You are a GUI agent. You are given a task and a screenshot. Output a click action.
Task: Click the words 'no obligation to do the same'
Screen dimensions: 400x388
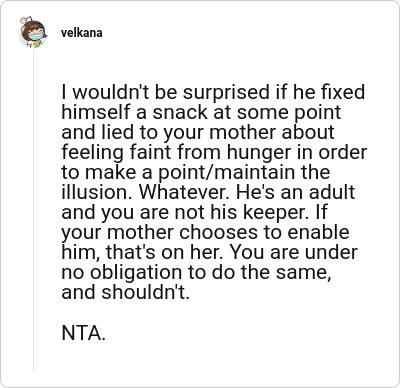pyautogui.click(x=196, y=273)
